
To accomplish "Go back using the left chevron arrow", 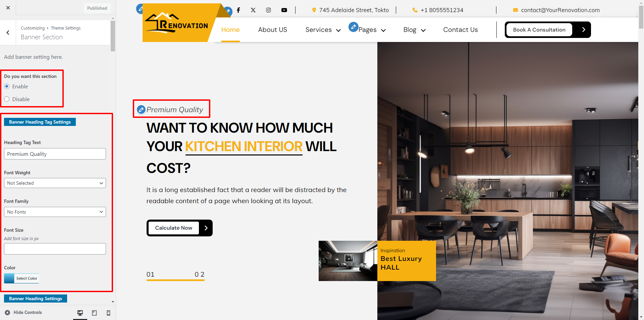I will pos(8,33).
